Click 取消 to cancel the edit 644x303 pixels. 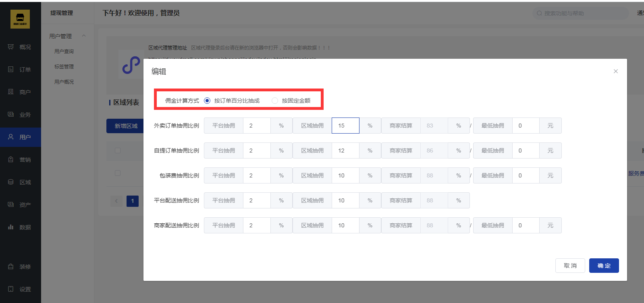(x=570, y=266)
